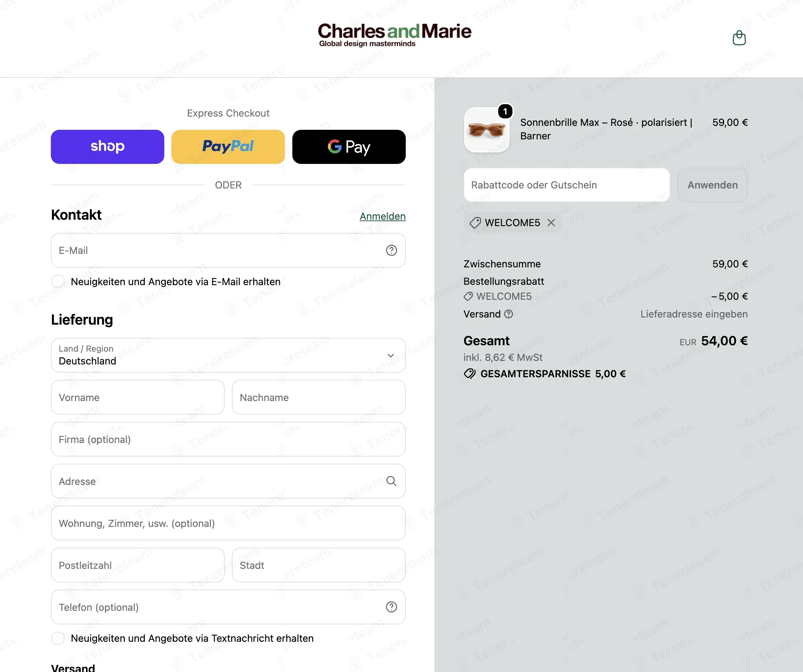Click the inkl. 8,62 € MwSt text

point(503,357)
